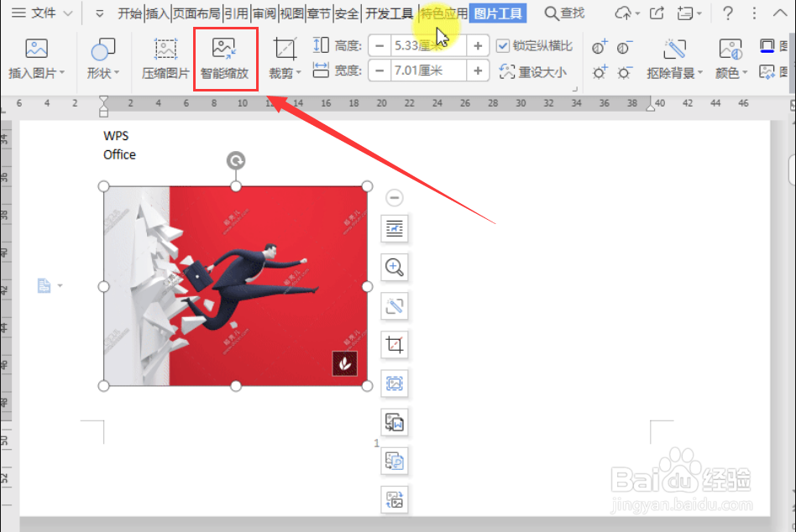
Task: Increase width with plus button
Action: pyautogui.click(x=478, y=70)
